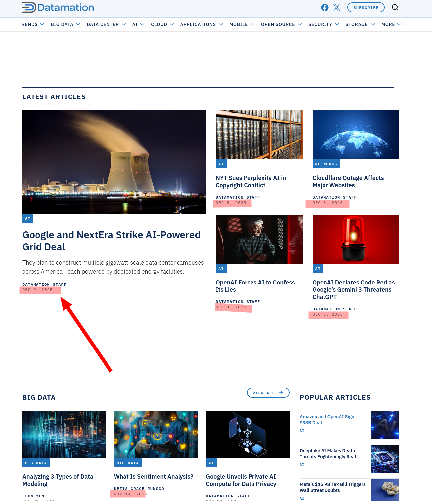This screenshot has width=432, height=504.
Task: Click the Datamation logo
Action: tap(58, 7)
